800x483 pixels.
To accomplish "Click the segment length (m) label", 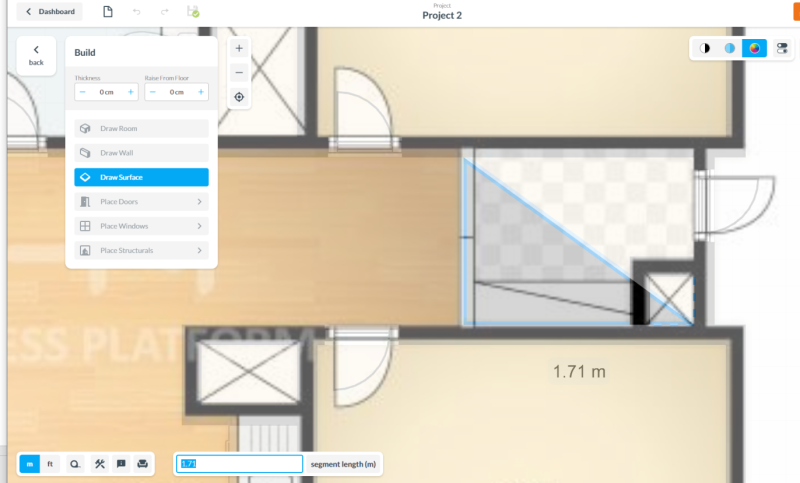I will point(343,464).
